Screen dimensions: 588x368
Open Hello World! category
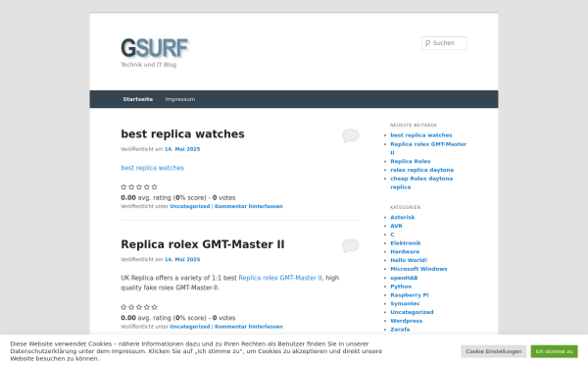pyautogui.click(x=409, y=260)
